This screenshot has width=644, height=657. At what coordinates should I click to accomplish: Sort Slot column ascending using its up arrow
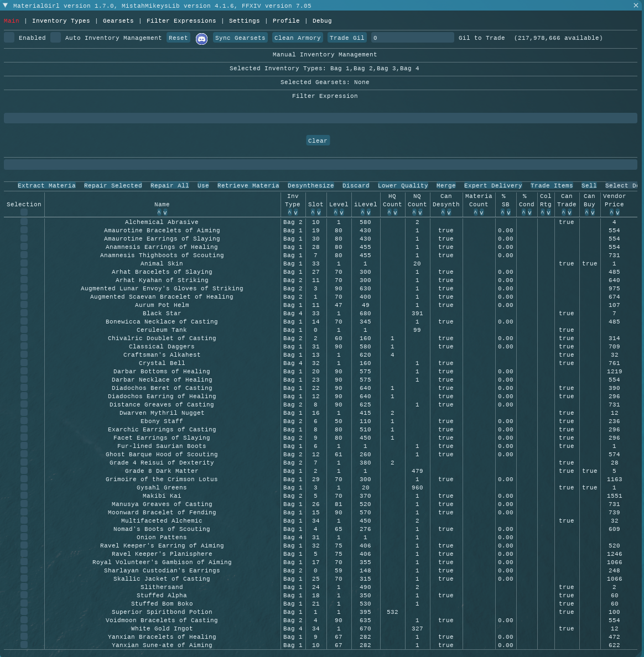point(313,213)
